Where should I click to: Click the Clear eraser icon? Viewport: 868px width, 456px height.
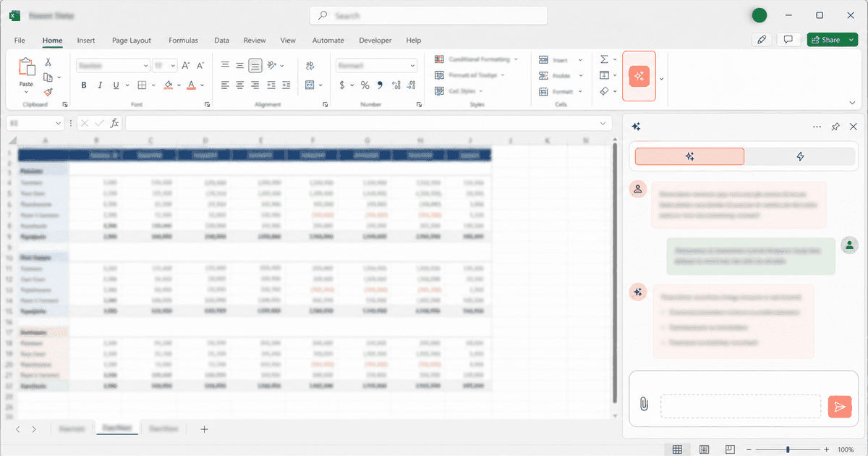coord(604,91)
